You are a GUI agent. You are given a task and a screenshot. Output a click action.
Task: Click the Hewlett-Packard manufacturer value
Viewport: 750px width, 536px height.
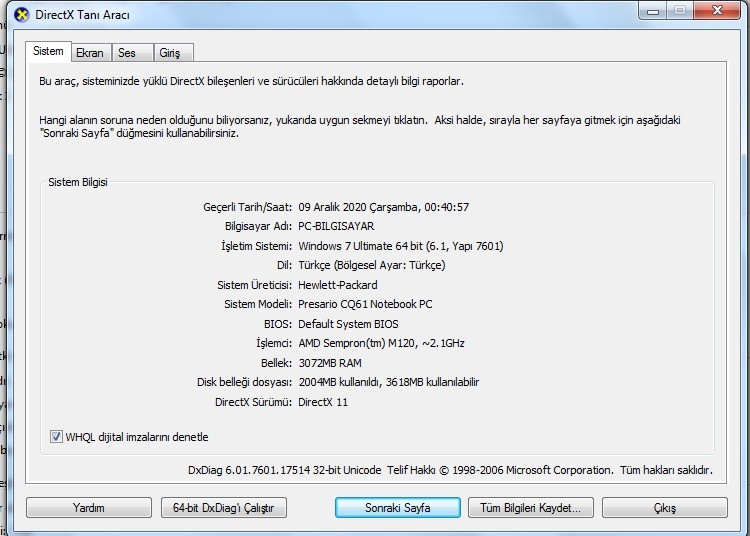tap(338, 285)
